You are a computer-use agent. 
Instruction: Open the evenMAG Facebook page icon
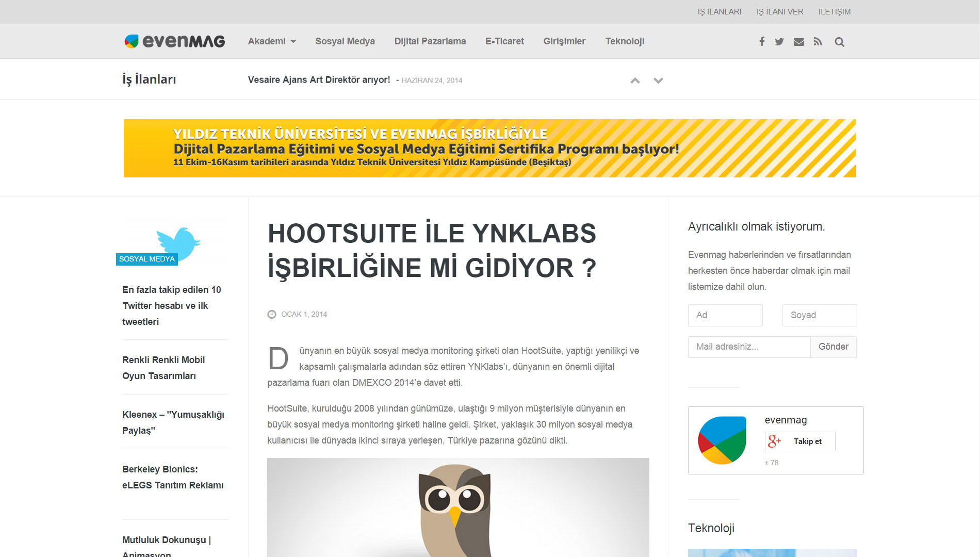pyautogui.click(x=761, y=42)
